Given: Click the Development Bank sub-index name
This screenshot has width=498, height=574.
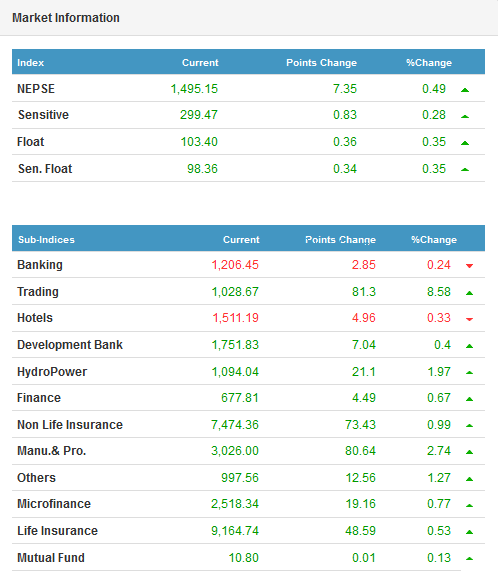Looking at the screenshot, I should coord(70,345).
